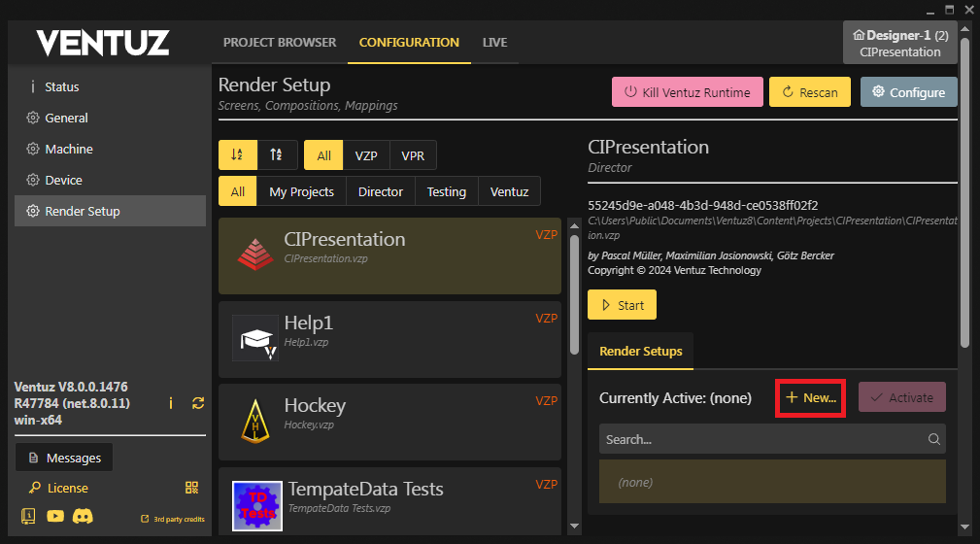Open the Designer-1 machine selector
This screenshot has height=544, width=980.
(x=899, y=43)
